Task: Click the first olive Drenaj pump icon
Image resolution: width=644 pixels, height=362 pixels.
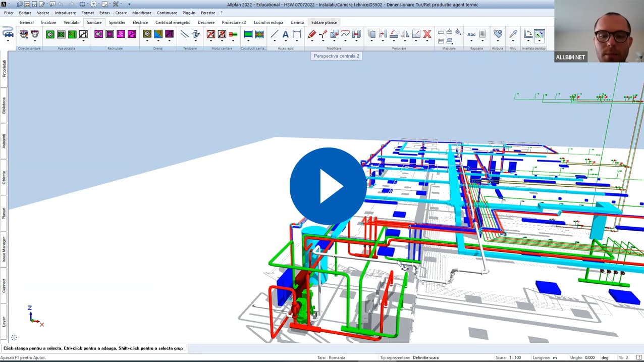Action: point(147,34)
